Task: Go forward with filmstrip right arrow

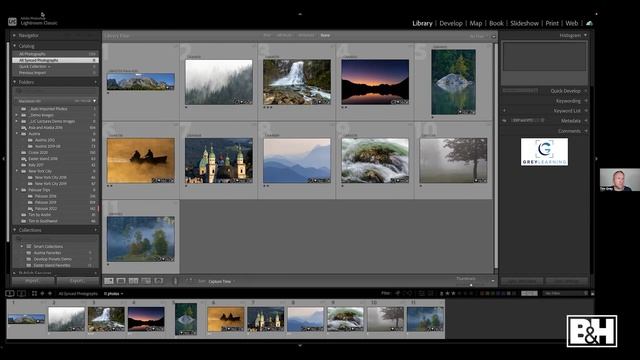Action: click(50, 293)
